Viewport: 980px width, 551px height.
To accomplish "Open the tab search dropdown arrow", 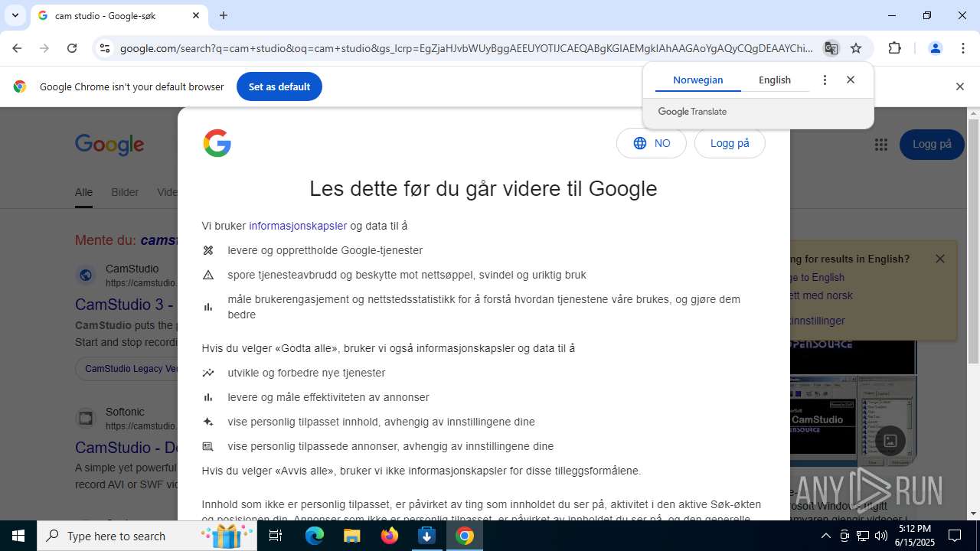I will 15,15.
